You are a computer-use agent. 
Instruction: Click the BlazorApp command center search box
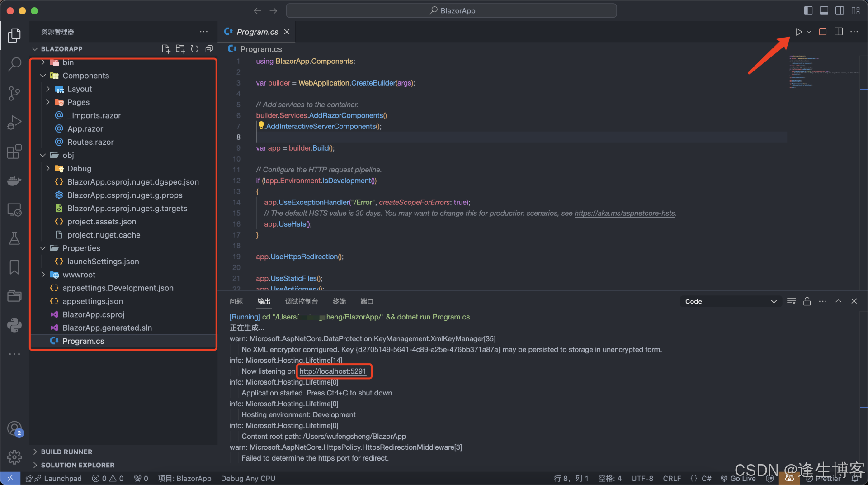tap(451, 10)
